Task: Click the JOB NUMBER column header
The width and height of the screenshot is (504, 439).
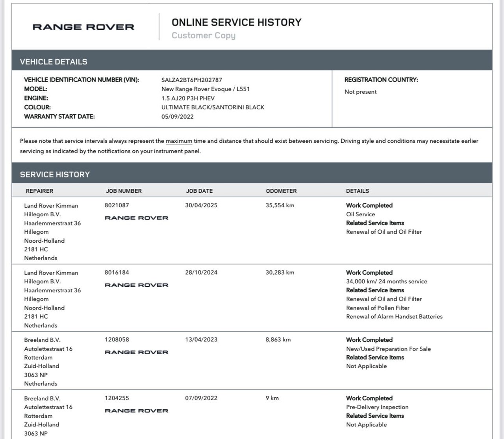Action: pos(124,191)
